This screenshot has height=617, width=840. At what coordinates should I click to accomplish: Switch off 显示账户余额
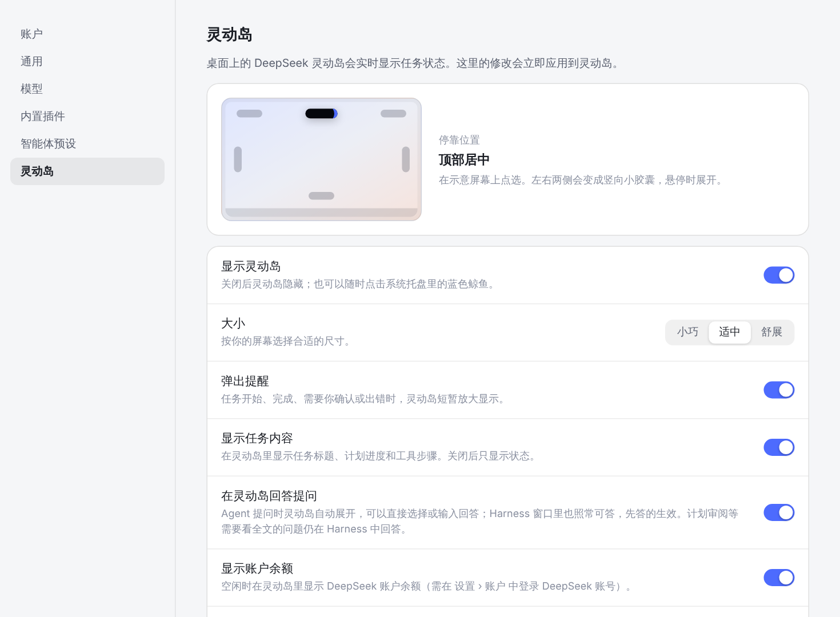(779, 578)
